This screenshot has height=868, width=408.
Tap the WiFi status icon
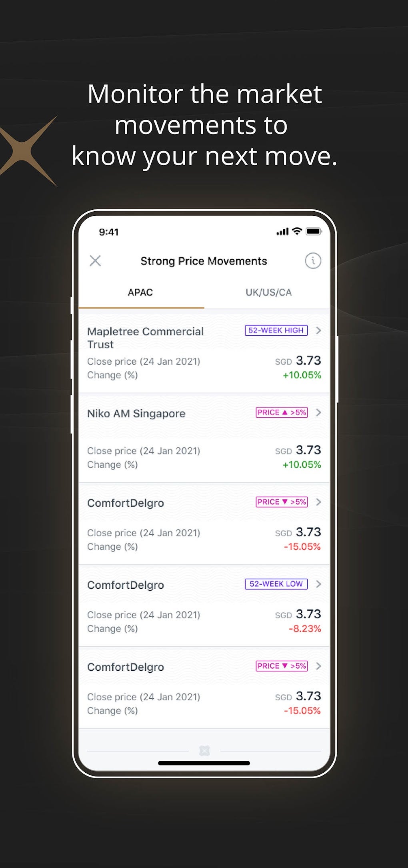click(297, 231)
